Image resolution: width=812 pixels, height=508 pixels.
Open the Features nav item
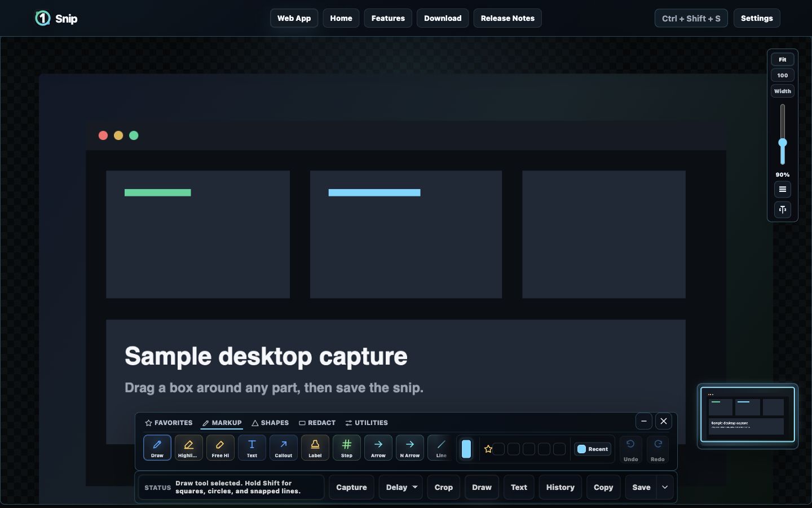(388, 18)
